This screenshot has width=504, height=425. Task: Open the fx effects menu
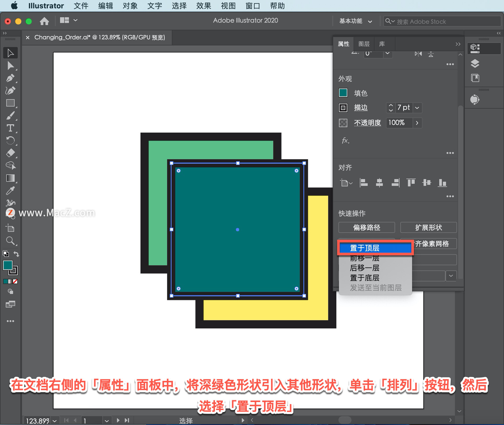(345, 141)
